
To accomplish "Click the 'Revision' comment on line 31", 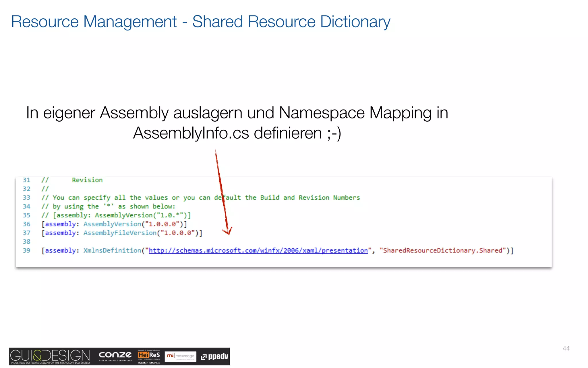I will (87, 180).
